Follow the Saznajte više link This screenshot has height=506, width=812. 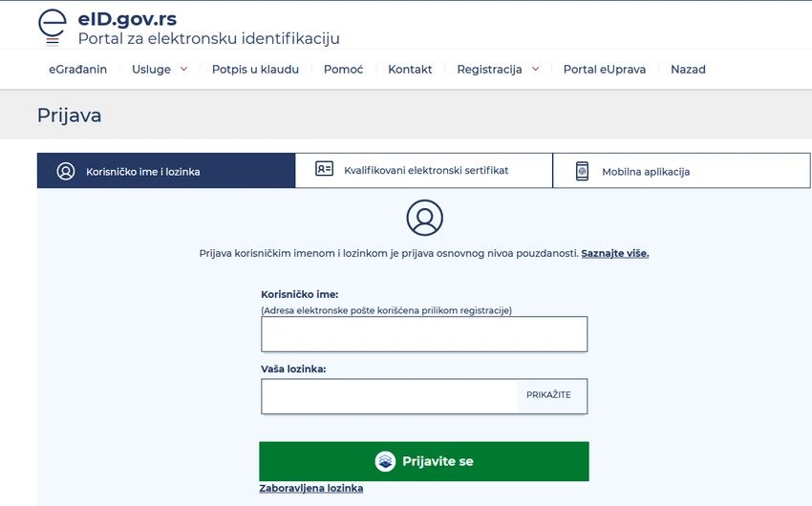tap(614, 254)
